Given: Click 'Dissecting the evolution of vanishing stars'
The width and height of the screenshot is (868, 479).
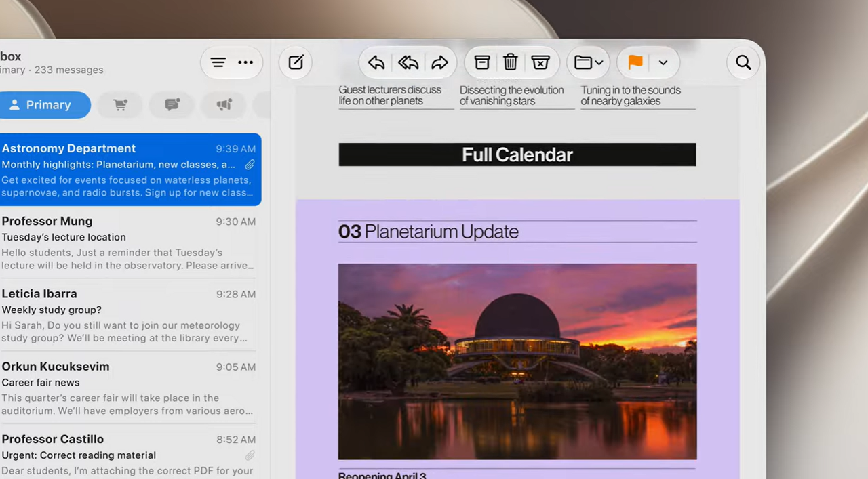Looking at the screenshot, I should click(x=512, y=96).
